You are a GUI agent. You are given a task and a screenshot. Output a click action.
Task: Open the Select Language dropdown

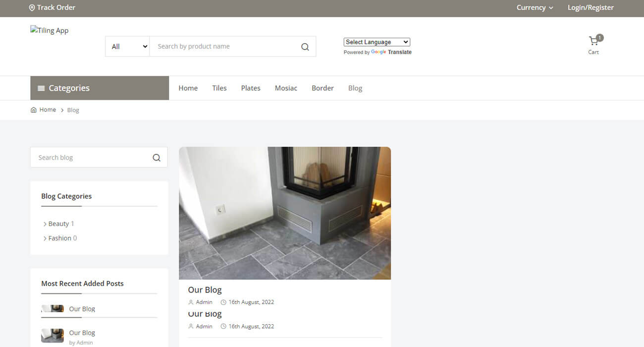[377, 42]
